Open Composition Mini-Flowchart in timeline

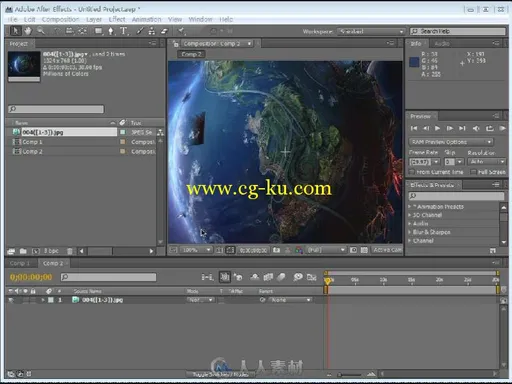[x=207, y=277]
